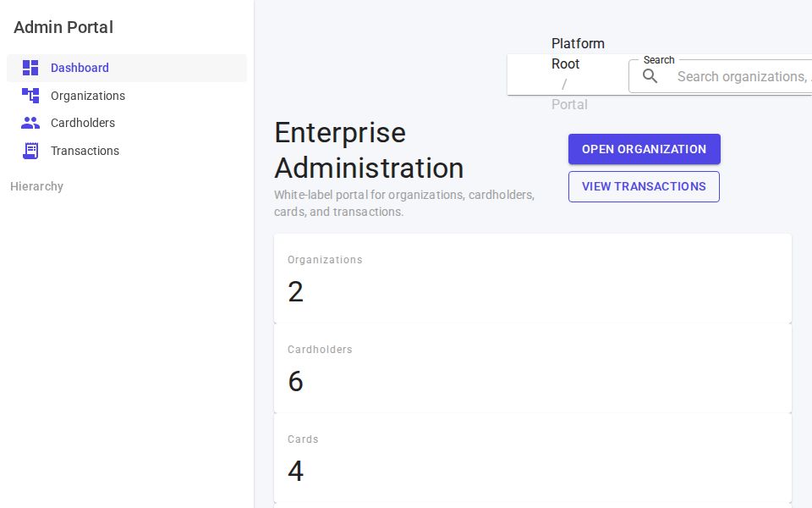The width and height of the screenshot is (812, 508).
Task: Click the Platform Root breadcrumb
Action: point(578,53)
